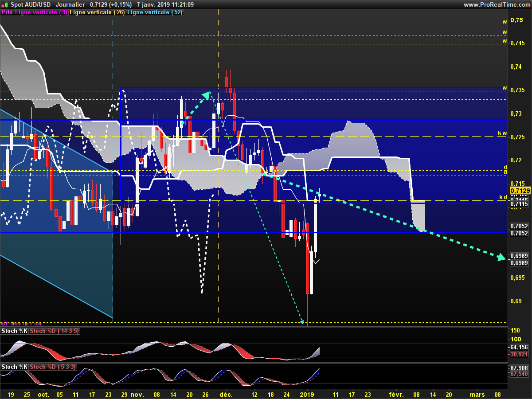Select the Prix legend label
532x399 pixels.
tap(7, 12)
